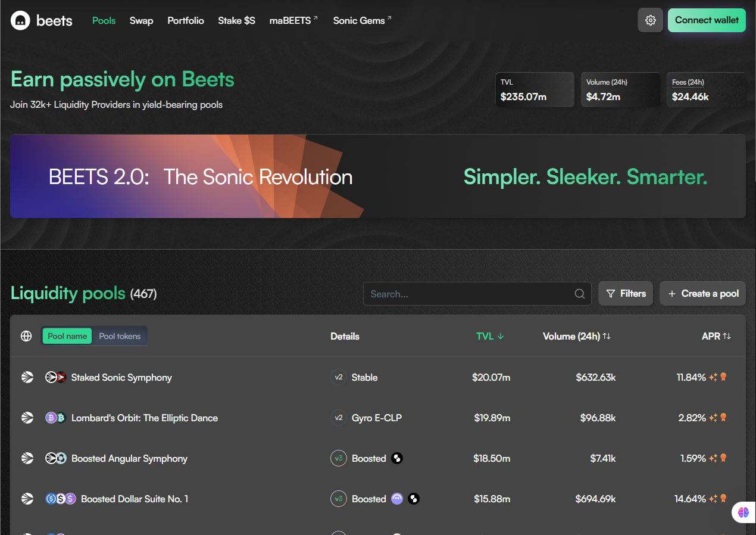
Task: Sort pools by TVL column
Action: pos(490,336)
